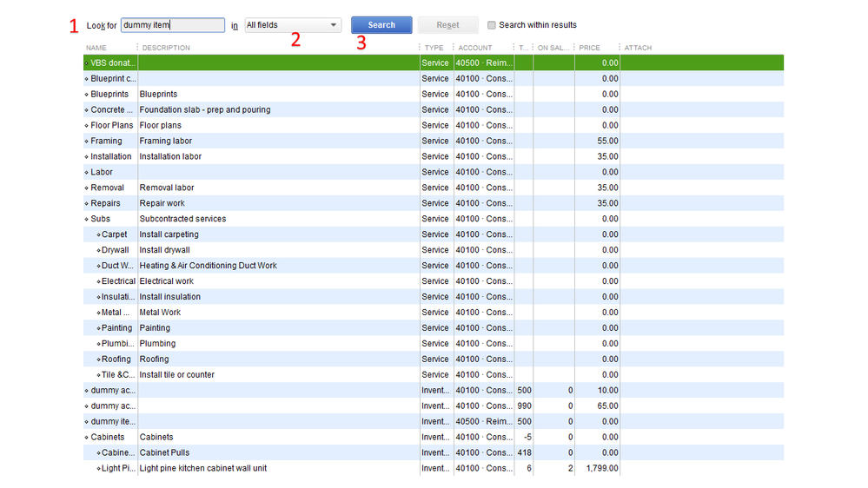Click the 40500 · Reim... account in VBS row
Screen dimensions: 868x488
tap(484, 63)
